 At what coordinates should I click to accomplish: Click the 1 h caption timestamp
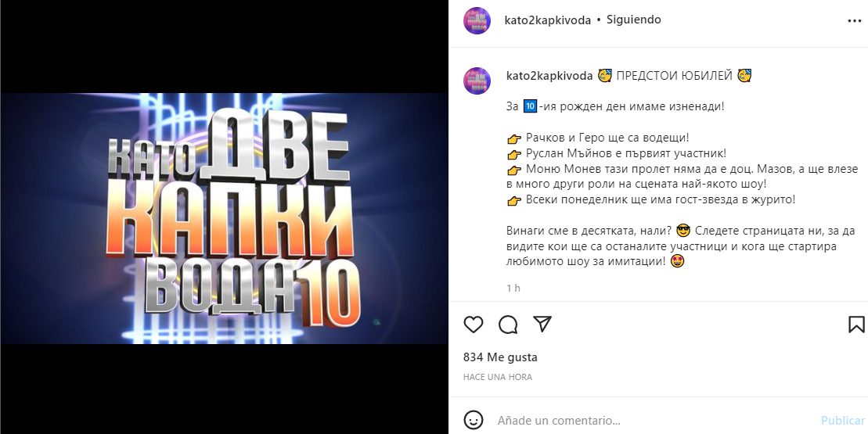pyautogui.click(x=513, y=288)
